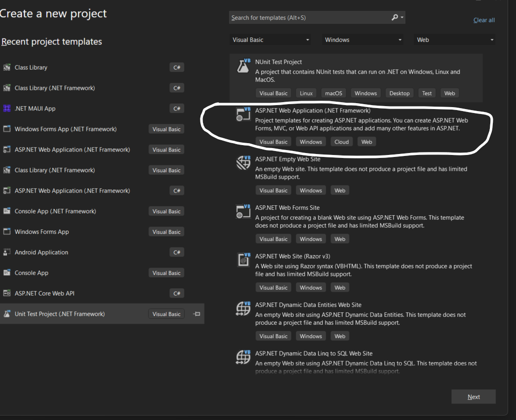Open the Visual Basic language filter dropdown
The image size is (516, 420).
271,40
